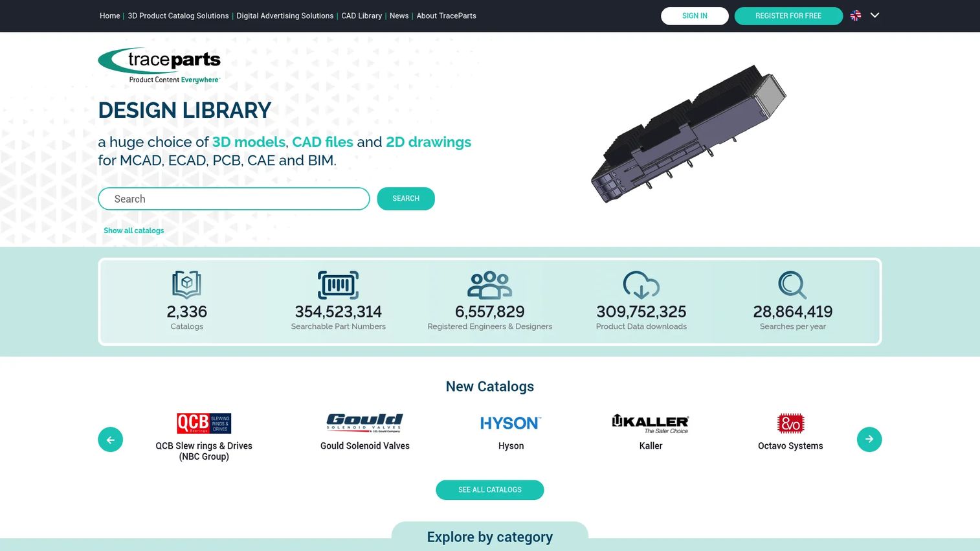Open the Kaller catalog logo
Image resolution: width=980 pixels, height=551 pixels.
pos(651,423)
